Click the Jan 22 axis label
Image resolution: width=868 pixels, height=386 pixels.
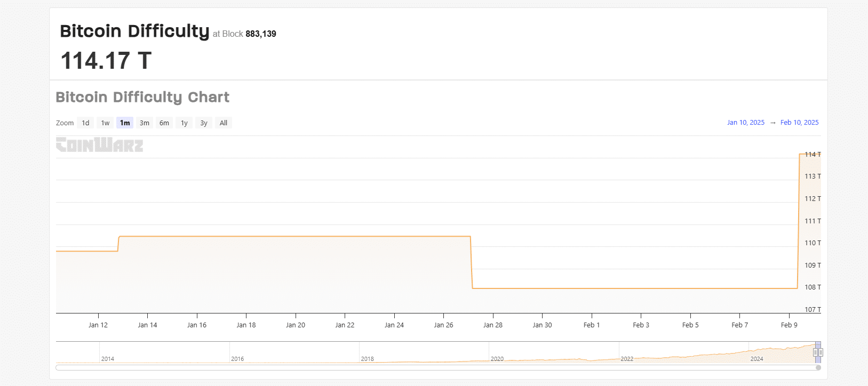point(345,325)
